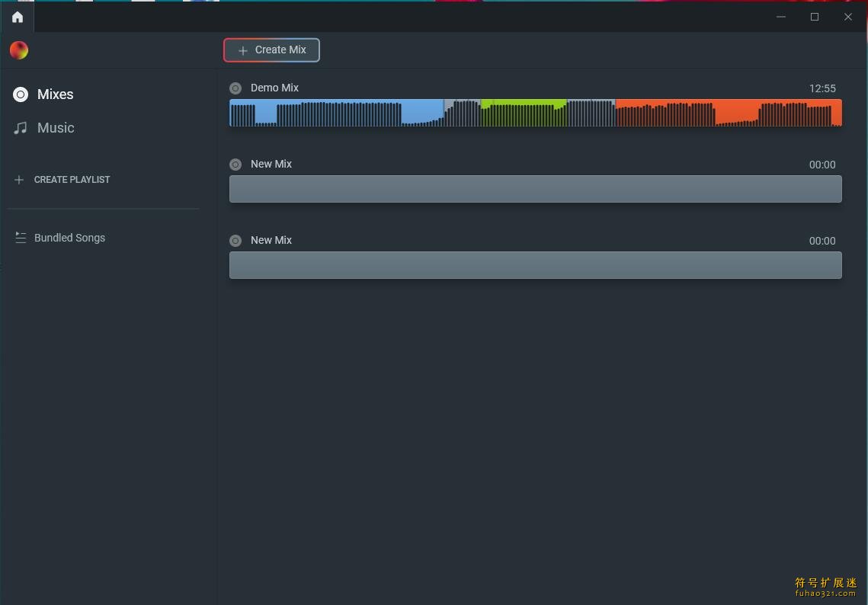The image size is (868, 605).
Task: Click the Home tab icon
Action: pyautogui.click(x=17, y=17)
